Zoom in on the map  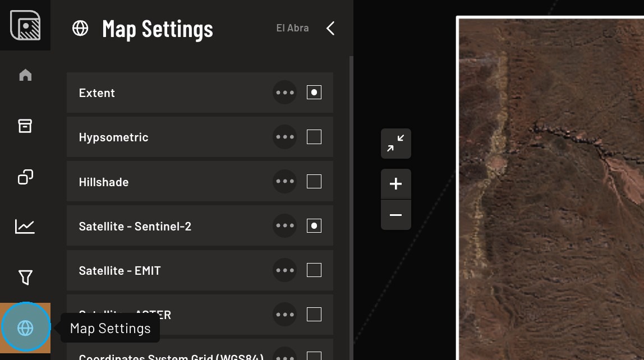tap(395, 184)
